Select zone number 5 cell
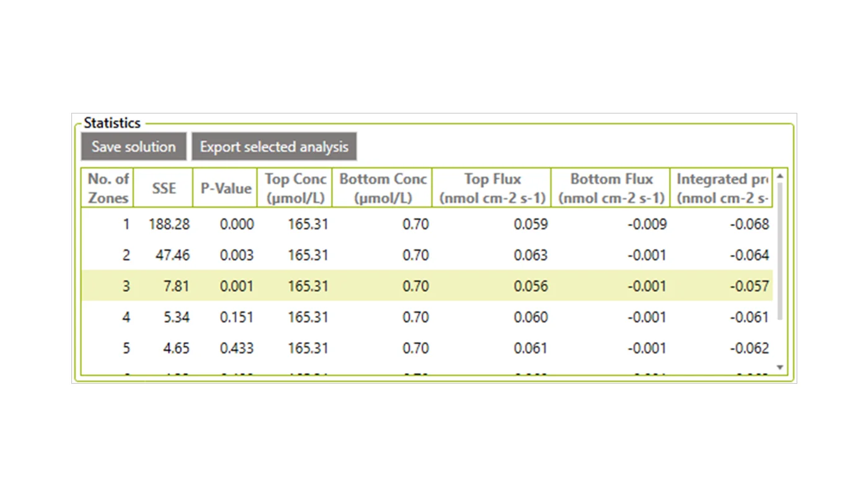The image size is (868, 496). [x=126, y=348]
